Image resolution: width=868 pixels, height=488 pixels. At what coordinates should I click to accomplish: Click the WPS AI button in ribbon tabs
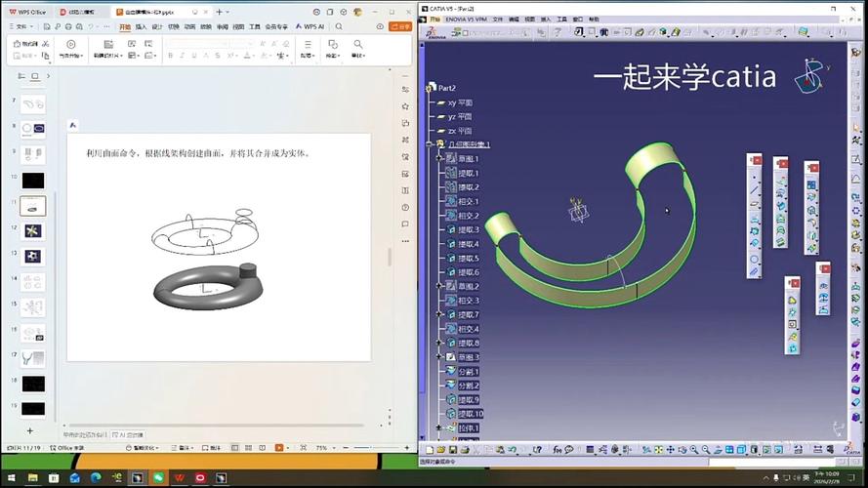point(310,26)
